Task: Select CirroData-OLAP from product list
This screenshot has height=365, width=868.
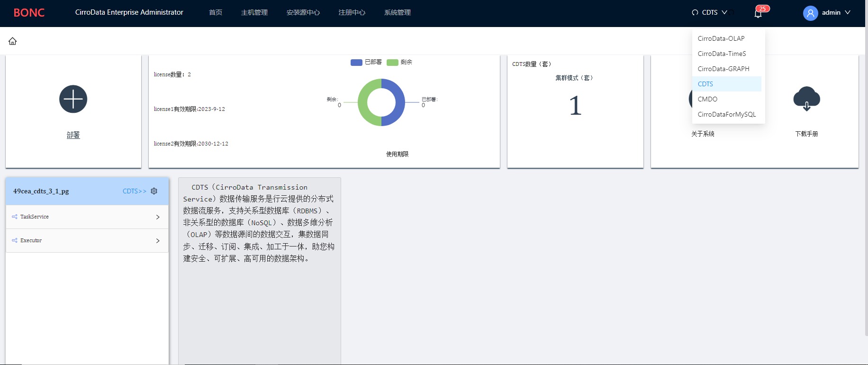Action: [727, 38]
